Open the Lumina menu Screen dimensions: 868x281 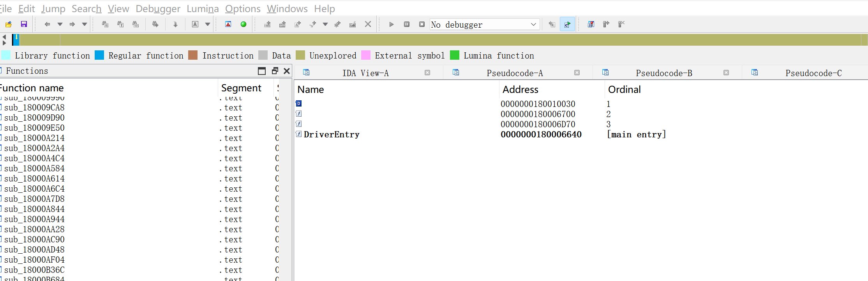tap(203, 9)
